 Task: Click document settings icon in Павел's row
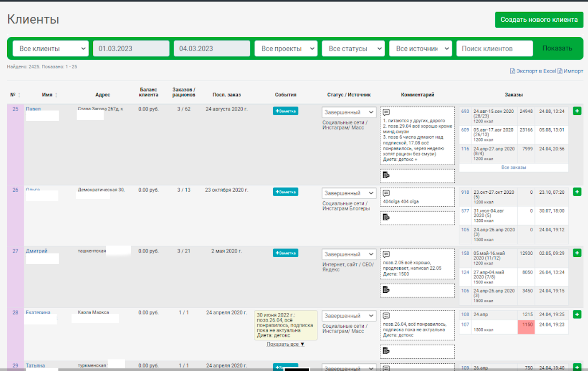386,175
